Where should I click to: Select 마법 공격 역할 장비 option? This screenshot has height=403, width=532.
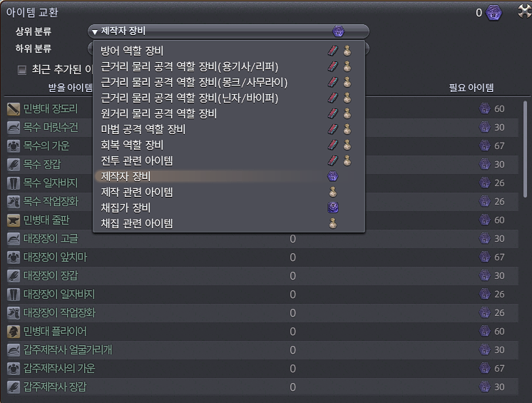click(x=228, y=129)
